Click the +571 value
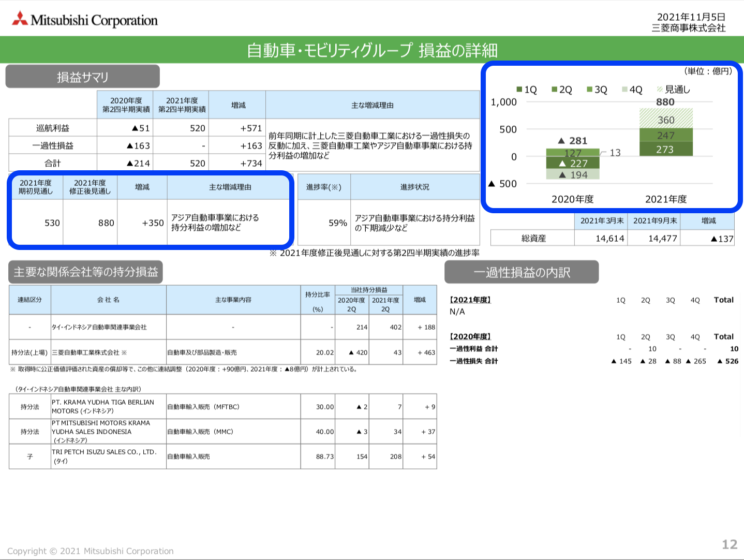This screenshot has width=744, height=560. click(251, 128)
